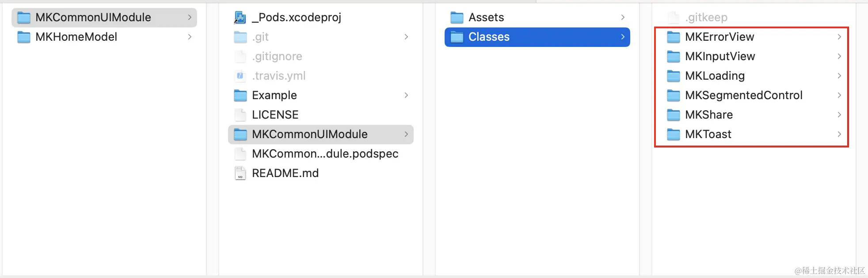Select the .gitignore file entry

(320, 56)
